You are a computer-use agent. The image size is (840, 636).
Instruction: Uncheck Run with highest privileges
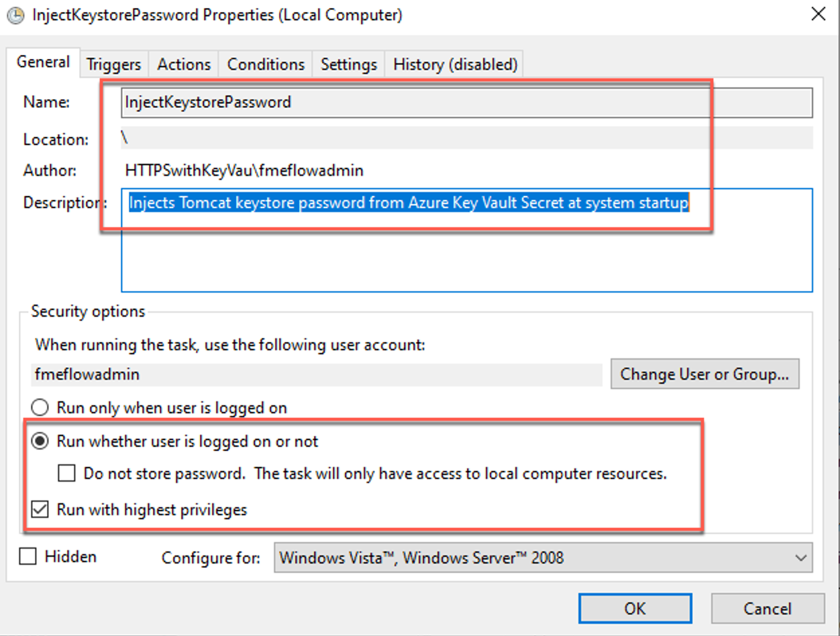pos(40,510)
